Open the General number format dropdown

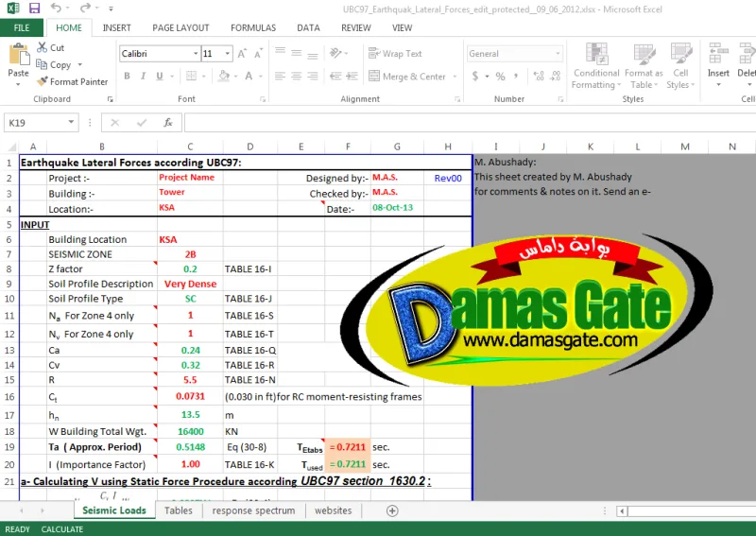coord(558,54)
